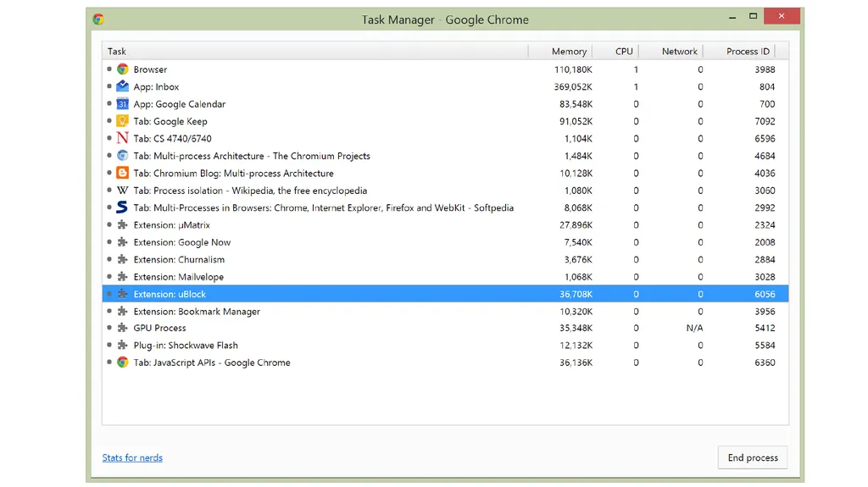Click the End process button
868x487 pixels.
point(753,457)
